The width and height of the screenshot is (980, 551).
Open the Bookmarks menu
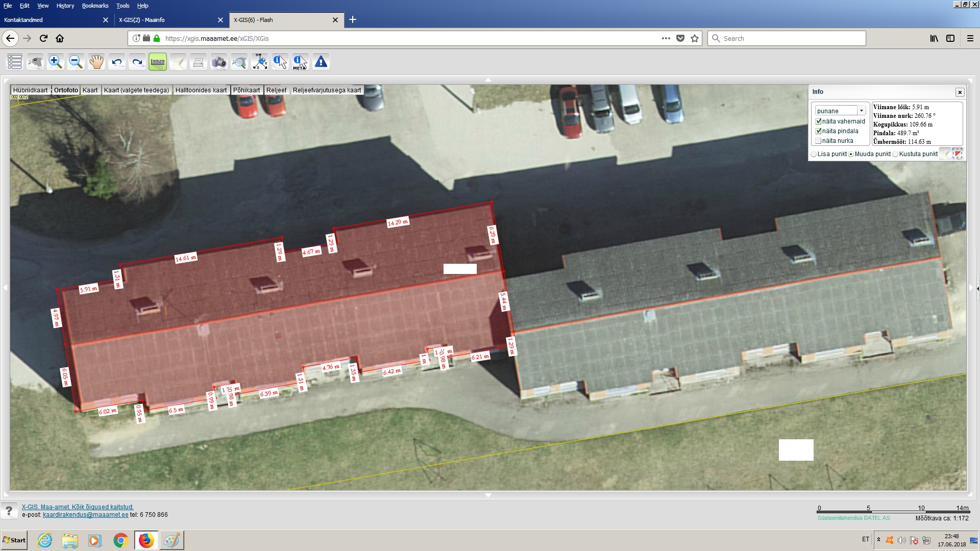[x=95, y=6]
